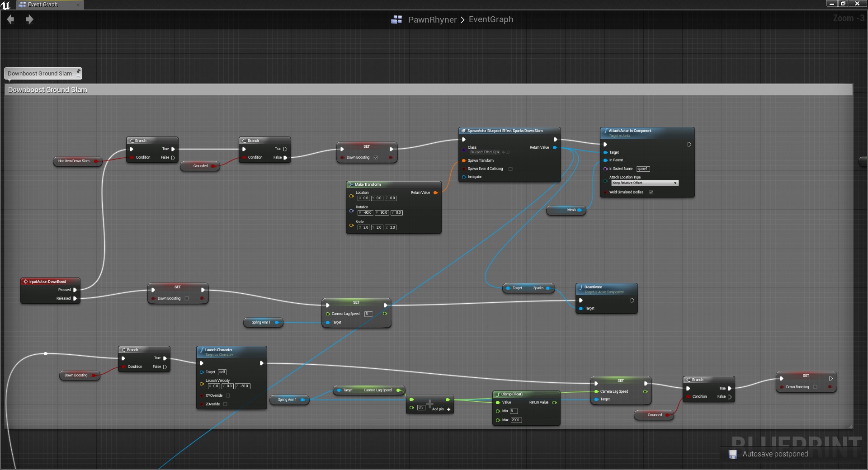This screenshot has width=868, height=470.
Task: Click the InputAction DownBoost event icon
Action: (x=26, y=282)
